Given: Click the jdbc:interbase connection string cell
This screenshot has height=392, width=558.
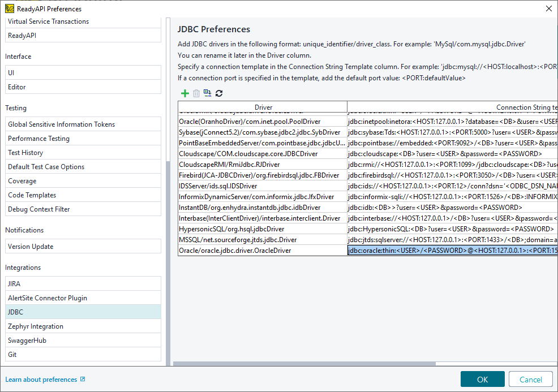Looking at the screenshot, I should [x=453, y=218].
